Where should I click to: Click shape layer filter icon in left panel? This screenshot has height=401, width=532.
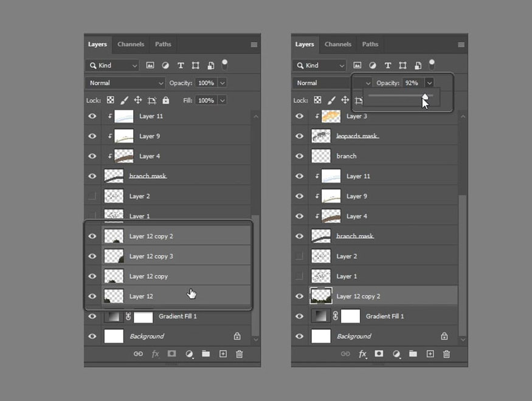pyautogui.click(x=195, y=66)
